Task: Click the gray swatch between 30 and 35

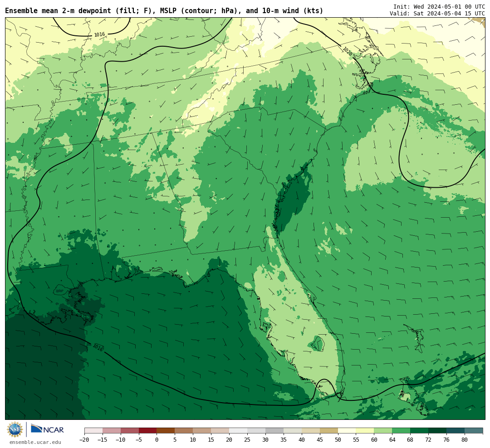Action: coord(274,431)
